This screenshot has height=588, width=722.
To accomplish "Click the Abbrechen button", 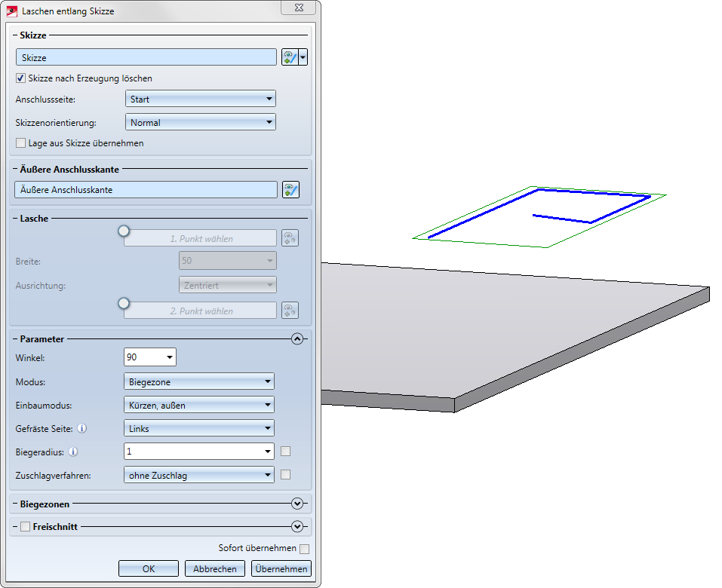I will point(214,568).
